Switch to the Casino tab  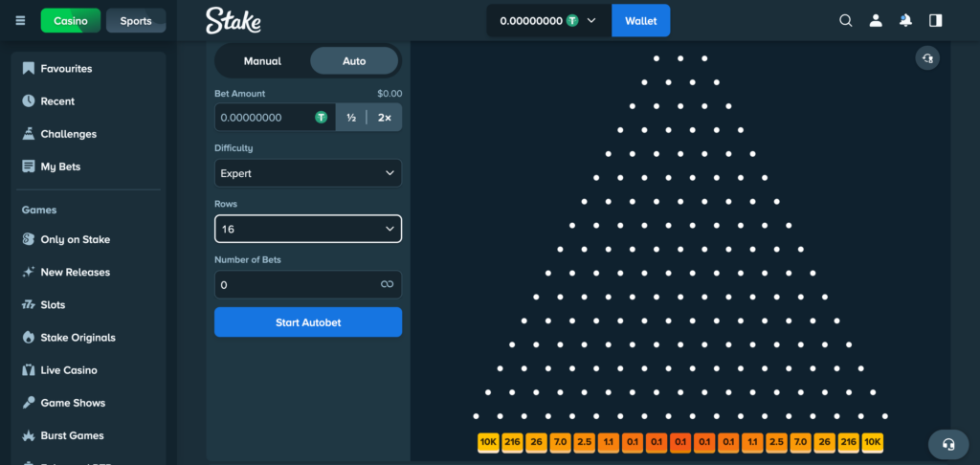(x=71, y=21)
